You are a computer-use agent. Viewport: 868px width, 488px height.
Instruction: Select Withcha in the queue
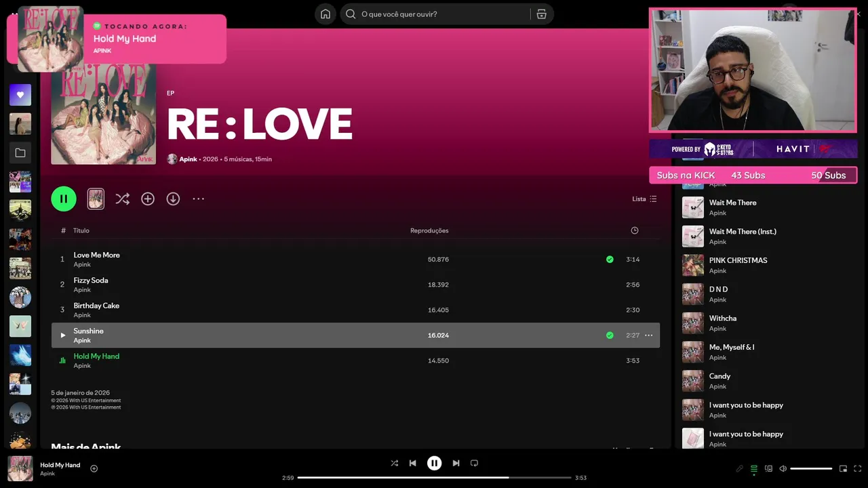769,323
